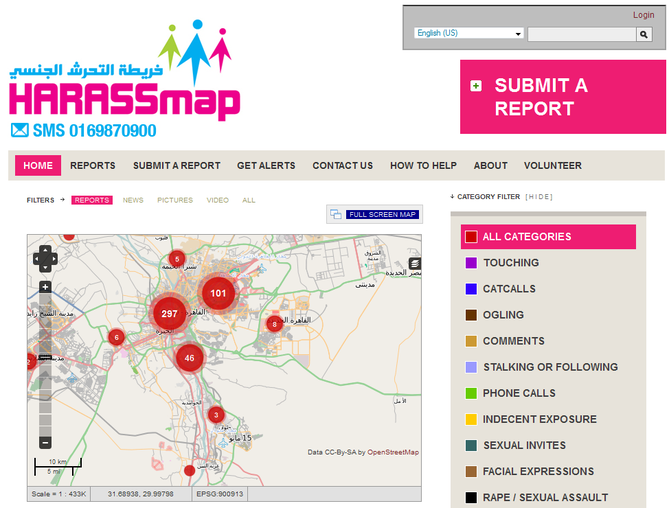Click the Facial Expressions brown swatch
Image resolution: width=669 pixels, height=508 pixels.
pyautogui.click(x=471, y=471)
